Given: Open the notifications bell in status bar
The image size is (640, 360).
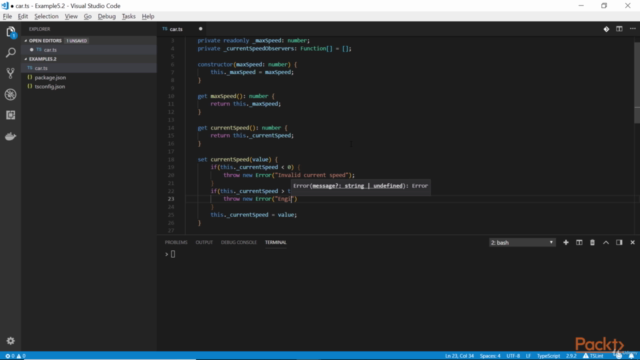Looking at the screenshot, I should pos(631,356).
